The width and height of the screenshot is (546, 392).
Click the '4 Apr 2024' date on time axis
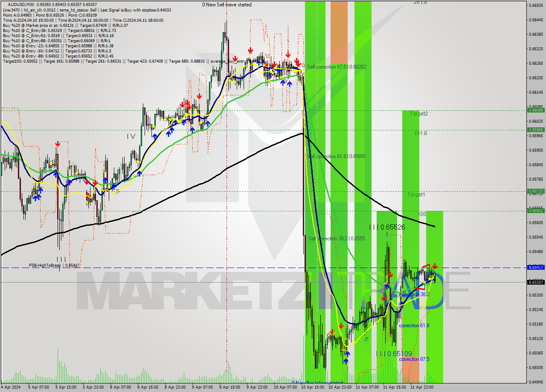coord(12,388)
